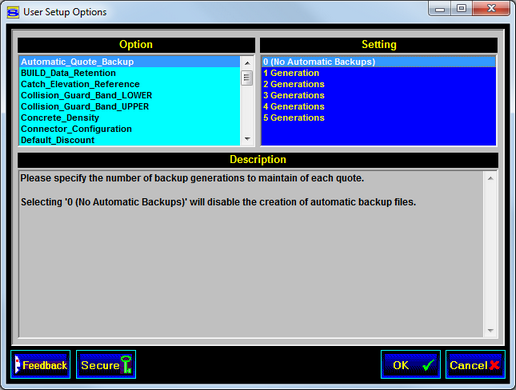Image resolution: width=516 pixels, height=390 pixels.
Task: Choose 0 (No Automatic Backups) setting
Action: tap(379, 62)
